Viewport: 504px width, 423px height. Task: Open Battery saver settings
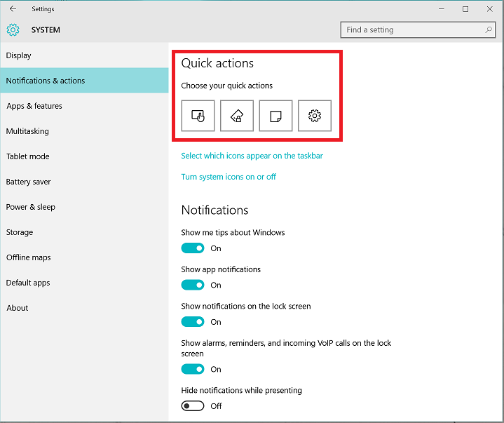[x=84, y=182]
